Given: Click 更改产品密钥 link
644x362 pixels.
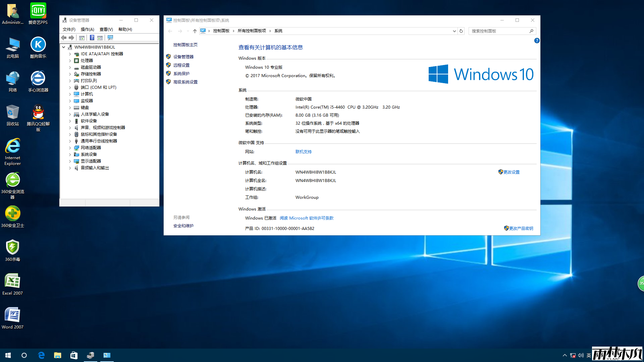Looking at the screenshot, I should [x=521, y=228].
